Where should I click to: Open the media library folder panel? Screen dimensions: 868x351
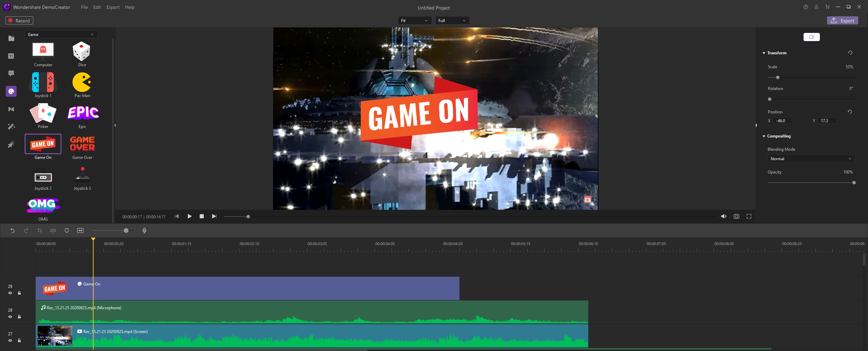click(11, 38)
